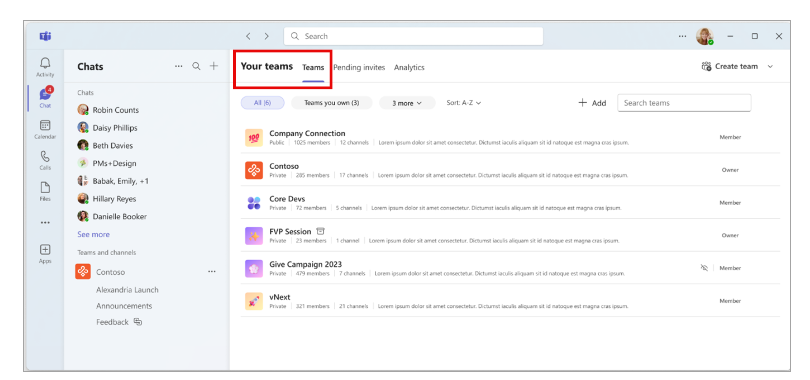Open the Files icon in sidebar

(x=45, y=187)
